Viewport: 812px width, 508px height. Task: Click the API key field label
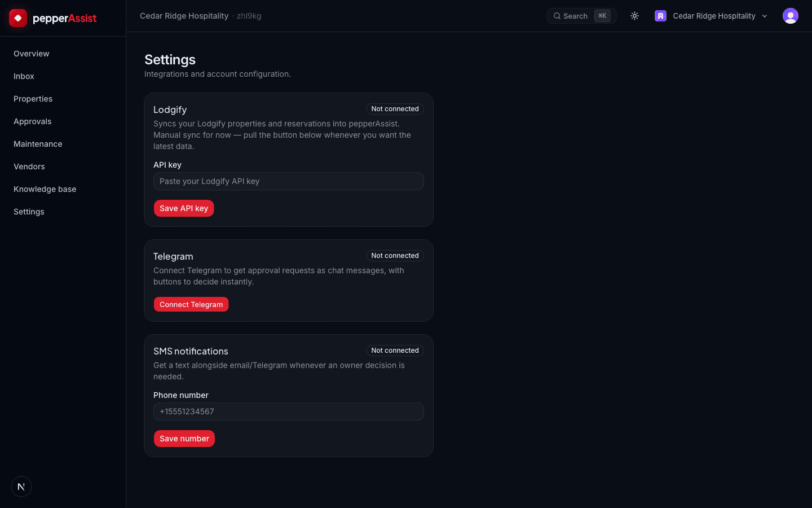pyautogui.click(x=167, y=165)
